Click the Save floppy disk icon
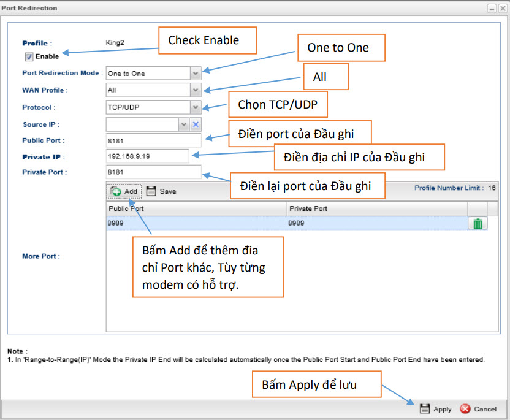The height and width of the screenshot is (420, 510). click(151, 191)
